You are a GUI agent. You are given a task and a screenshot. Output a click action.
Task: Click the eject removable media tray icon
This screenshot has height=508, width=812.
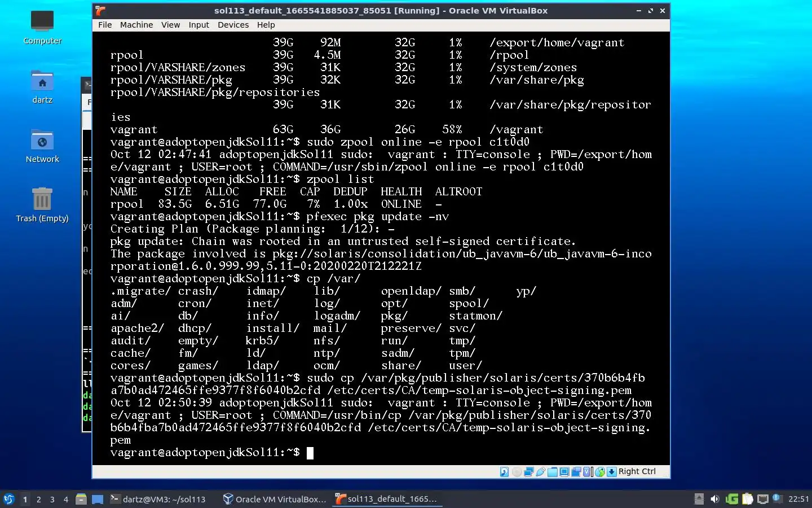(x=699, y=499)
